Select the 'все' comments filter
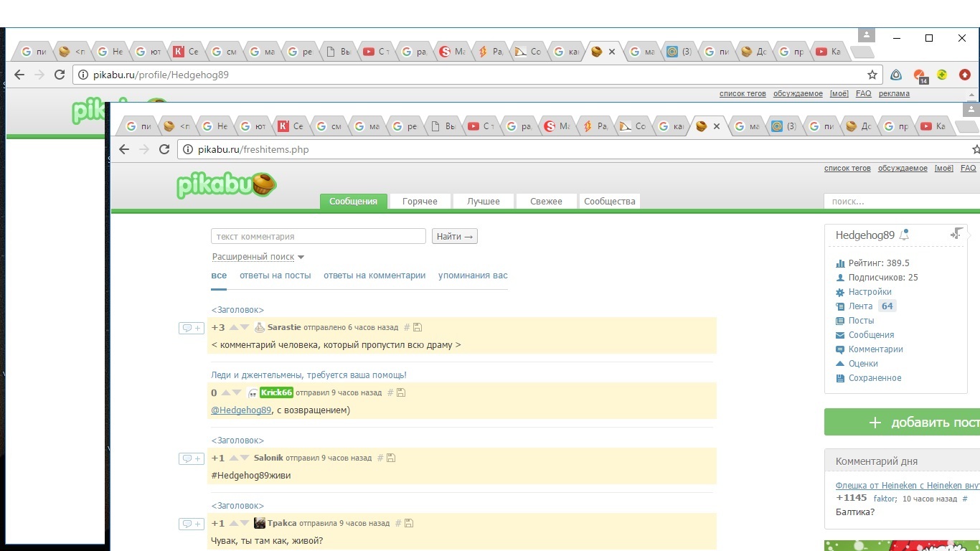The image size is (980, 551). [219, 275]
